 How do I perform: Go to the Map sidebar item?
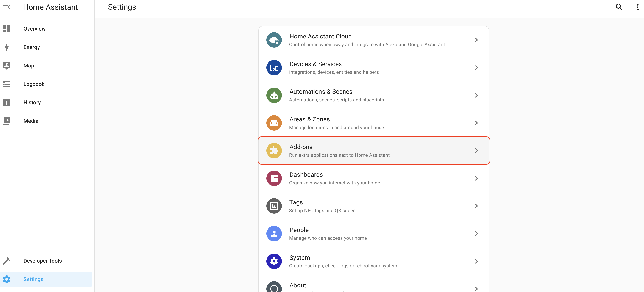[x=28, y=66]
